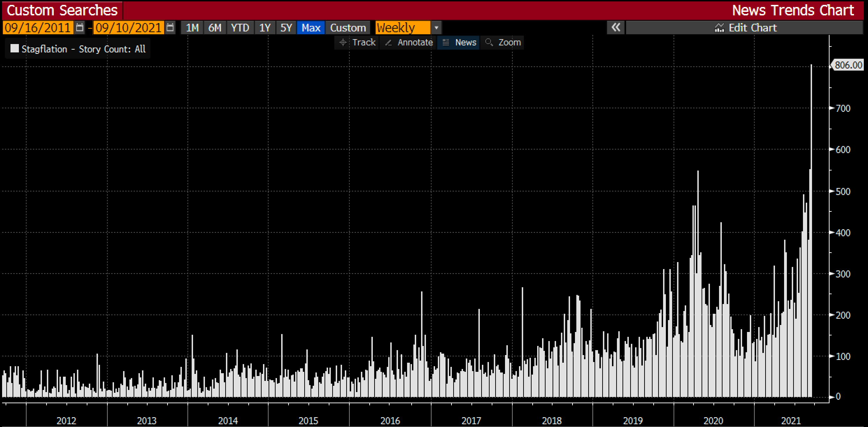Activate the Track crosshair tool
The height and width of the screenshot is (427, 868).
(357, 43)
